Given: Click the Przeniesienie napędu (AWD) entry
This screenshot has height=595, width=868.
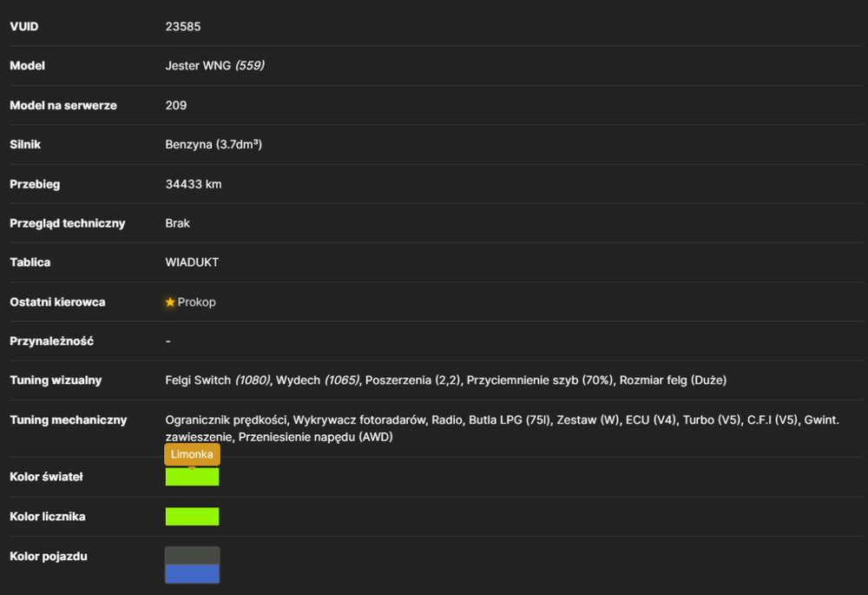Looking at the screenshot, I should tap(316, 437).
